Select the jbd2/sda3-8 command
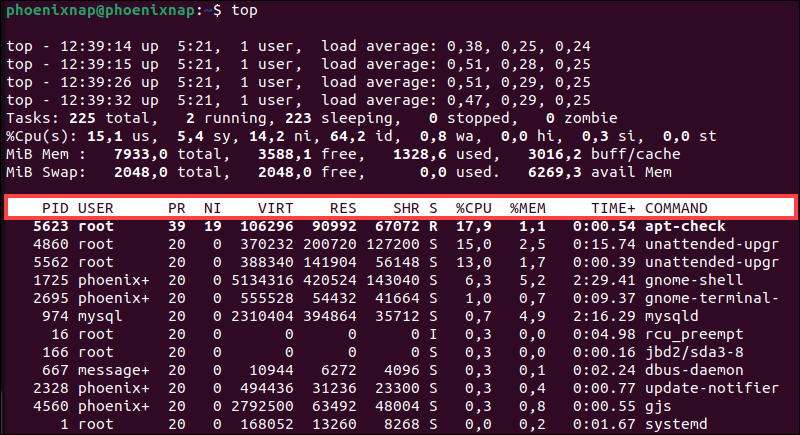The image size is (800, 435). tap(694, 352)
